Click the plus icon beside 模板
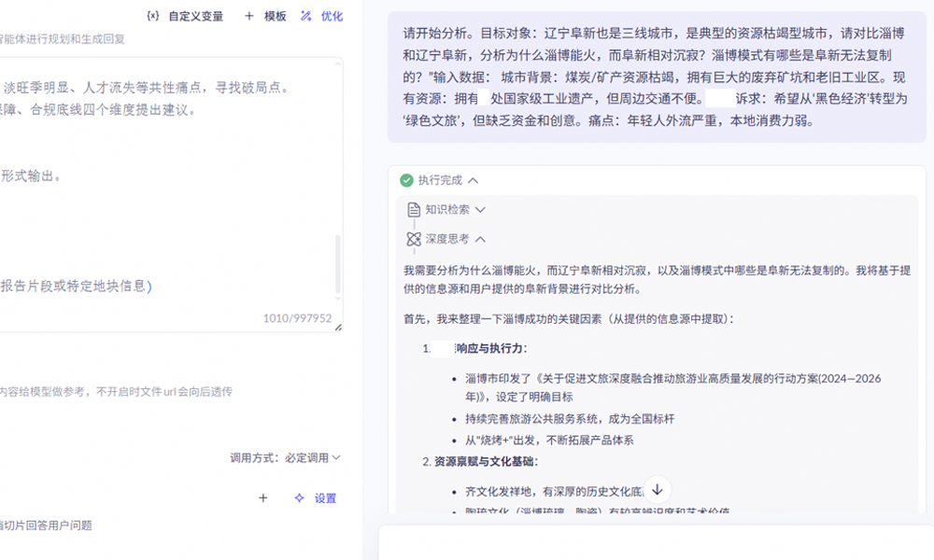Screen dimensions: 934x560 pos(249,16)
